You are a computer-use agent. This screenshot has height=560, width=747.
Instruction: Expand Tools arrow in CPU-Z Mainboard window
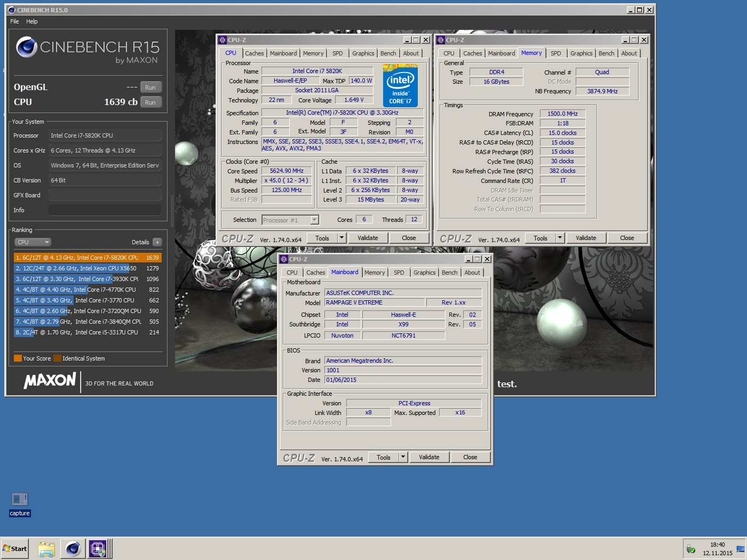pos(403,458)
